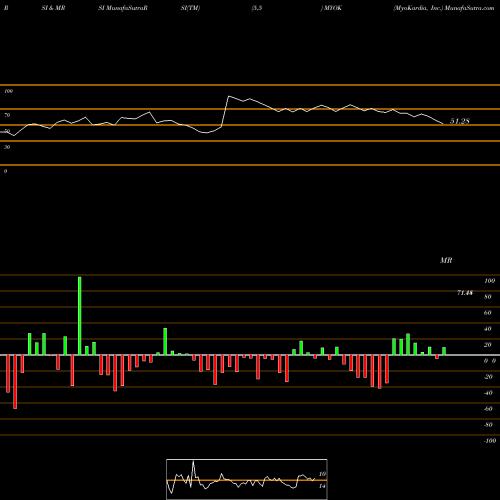Click the RSI axis label 70
This screenshot has height=500, width=500.
pos(7,115)
